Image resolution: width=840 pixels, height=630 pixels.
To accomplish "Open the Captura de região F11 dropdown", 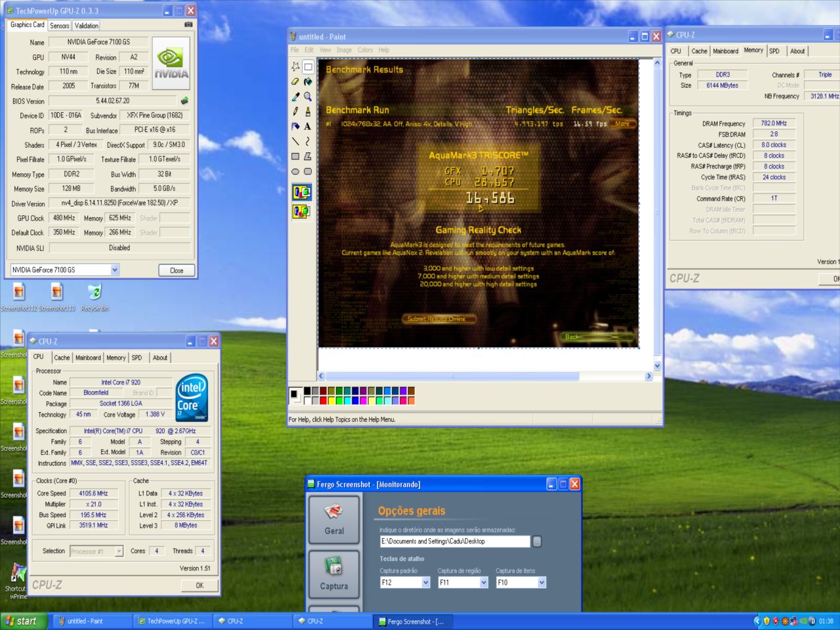I will [x=484, y=582].
